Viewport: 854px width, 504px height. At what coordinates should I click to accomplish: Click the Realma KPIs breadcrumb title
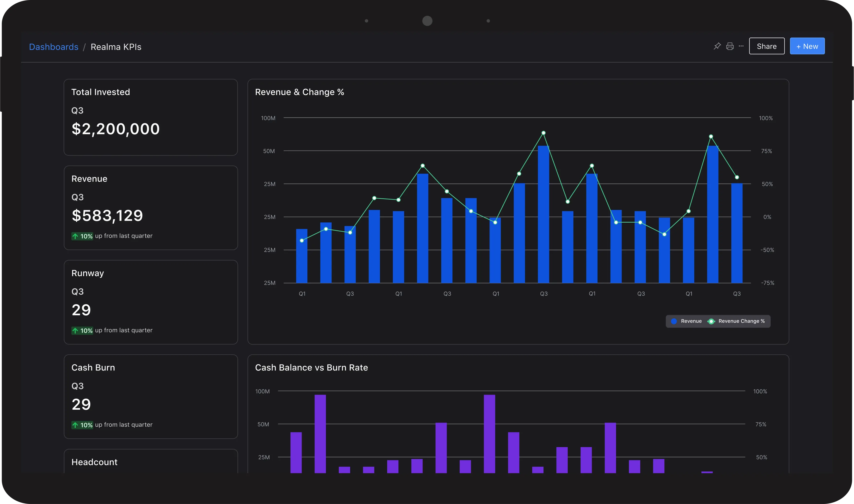pos(116,47)
